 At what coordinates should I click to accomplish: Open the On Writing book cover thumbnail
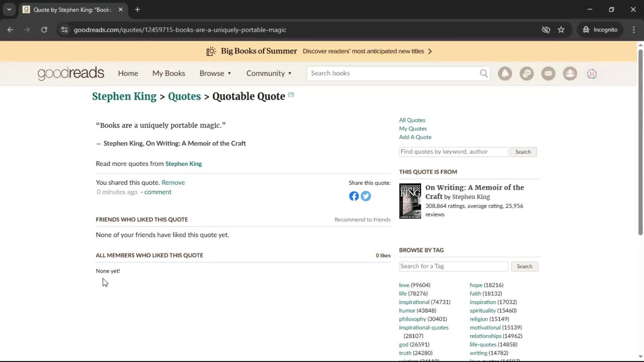tap(410, 201)
